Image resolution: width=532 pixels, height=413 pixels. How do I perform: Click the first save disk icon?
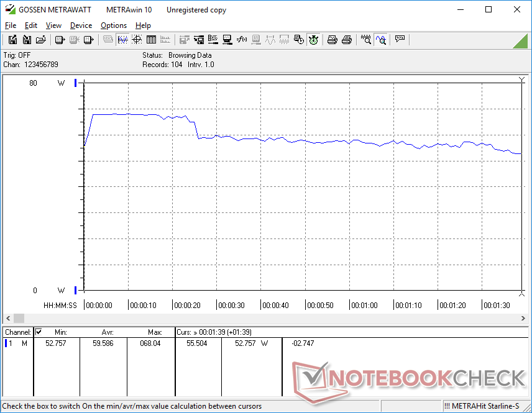12,40
